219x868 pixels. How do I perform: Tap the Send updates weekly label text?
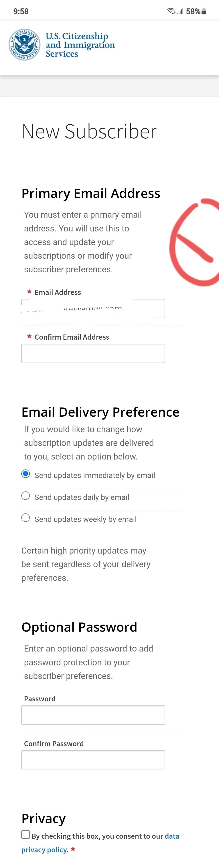[x=85, y=519]
